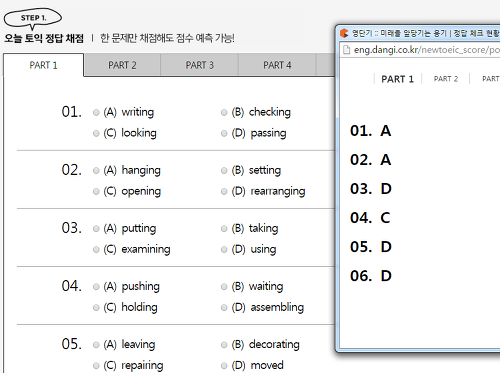Screen dimensions: 500x373
Task: Select option (A) hanging for question 02
Action: 96,171
